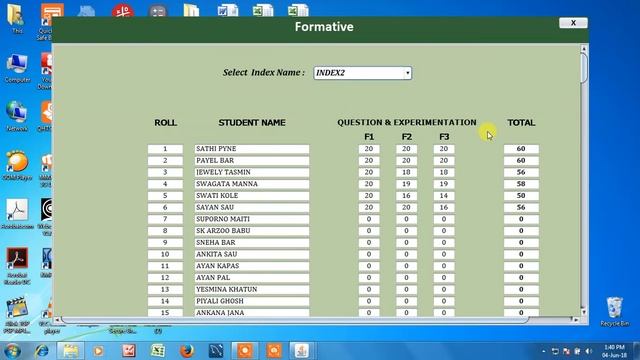Screen dimensions: 640x360
Task: Select SNEHA BAR name field
Action: [252, 242]
